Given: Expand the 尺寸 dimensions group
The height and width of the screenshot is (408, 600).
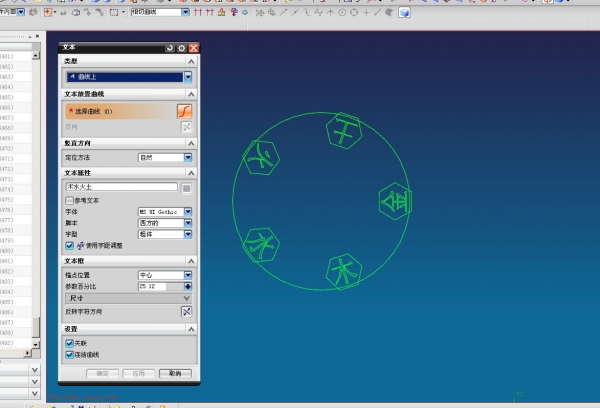Looking at the screenshot, I should 129,298.
